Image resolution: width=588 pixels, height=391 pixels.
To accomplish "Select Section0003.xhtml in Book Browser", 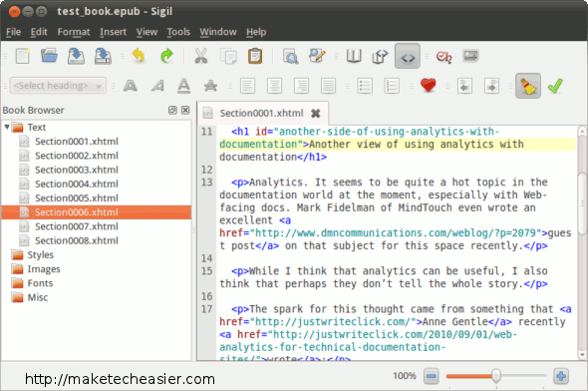I will pyautogui.click(x=77, y=170).
